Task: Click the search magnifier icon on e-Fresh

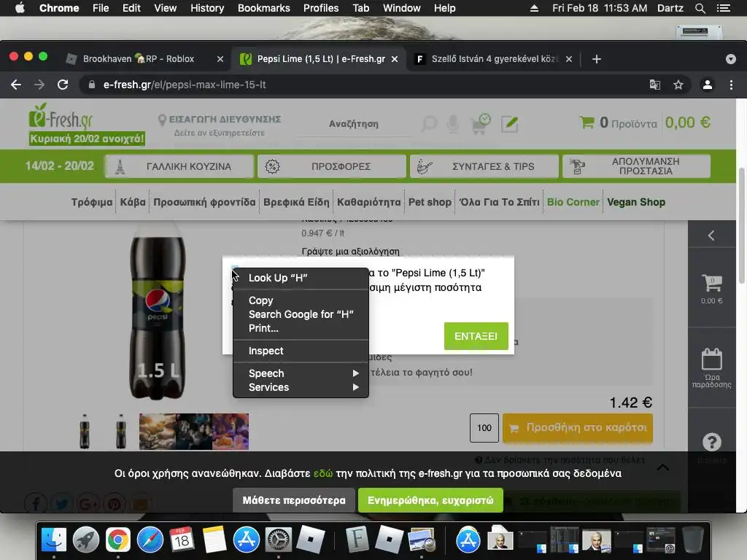Action: tap(429, 124)
